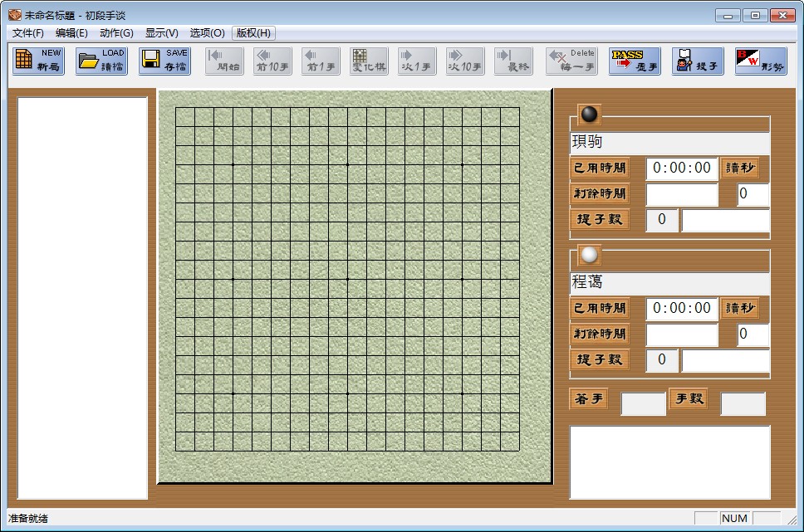Image resolution: width=804 pixels, height=532 pixels.
Task: Click the black stone player icon
Action: [589, 115]
